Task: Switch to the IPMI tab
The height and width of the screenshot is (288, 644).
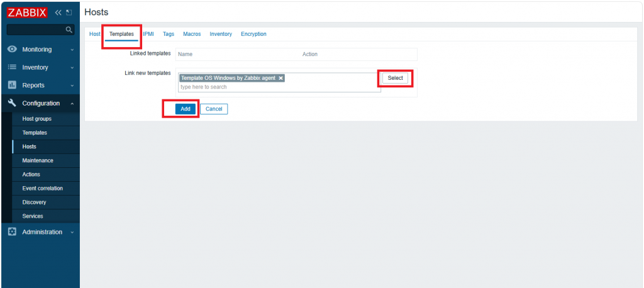Action: 148,34
